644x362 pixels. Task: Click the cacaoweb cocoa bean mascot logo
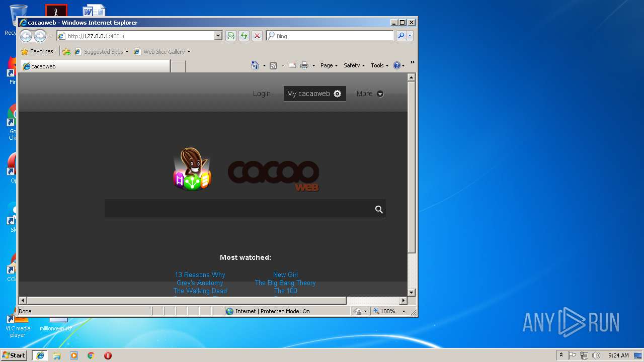(x=192, y=169)
